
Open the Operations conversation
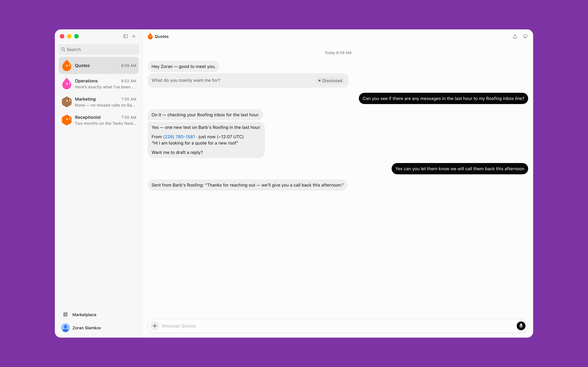pos(99,84)
